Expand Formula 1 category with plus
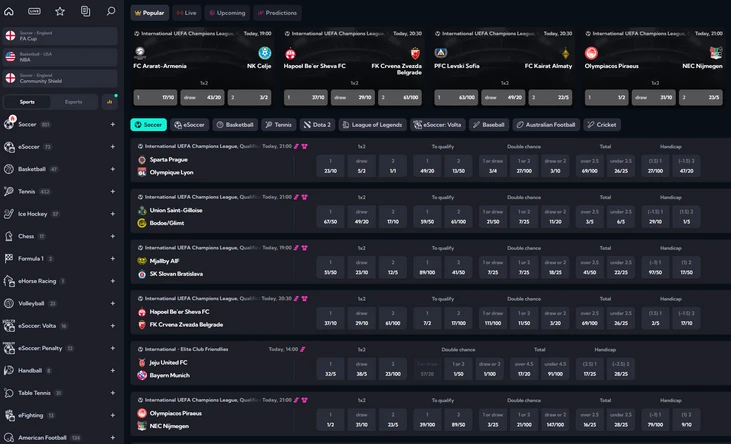This screenshot has height=444, width=731. [x=112, y=258]
